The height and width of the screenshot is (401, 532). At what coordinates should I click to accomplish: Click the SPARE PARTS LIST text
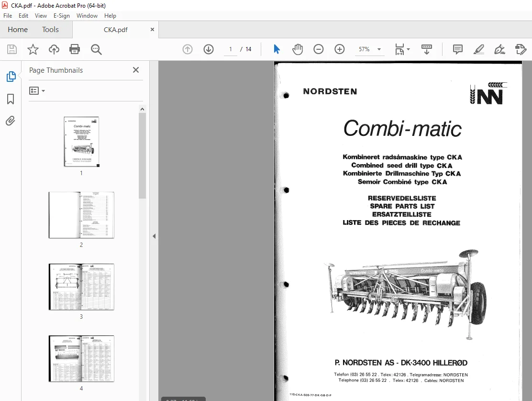point(402,206)
